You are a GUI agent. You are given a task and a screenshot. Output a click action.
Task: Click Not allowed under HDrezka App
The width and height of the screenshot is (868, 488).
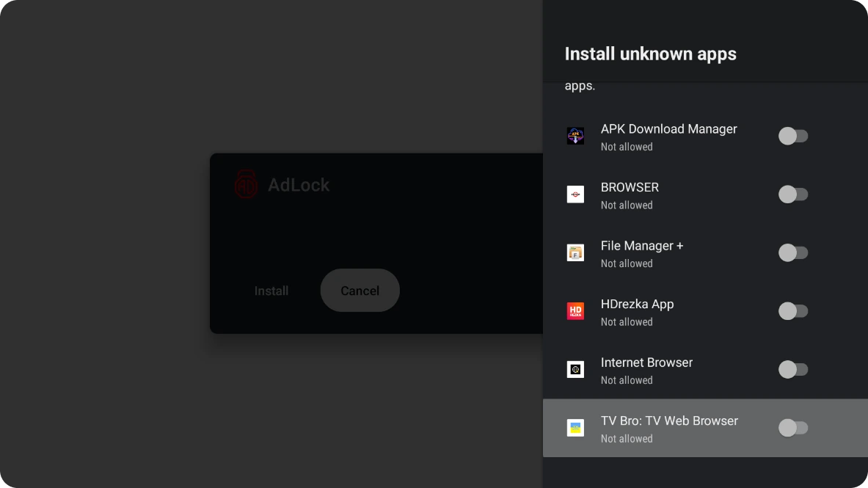coord(627,322)
